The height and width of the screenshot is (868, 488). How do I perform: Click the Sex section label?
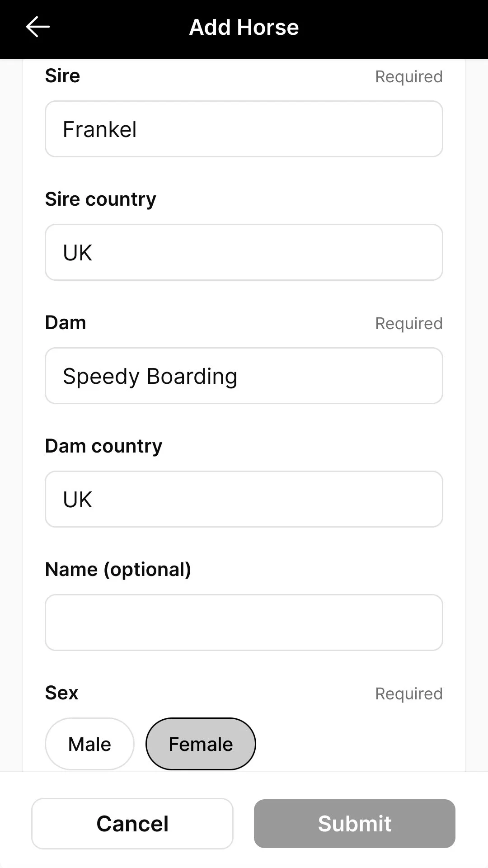pos(62,693)
